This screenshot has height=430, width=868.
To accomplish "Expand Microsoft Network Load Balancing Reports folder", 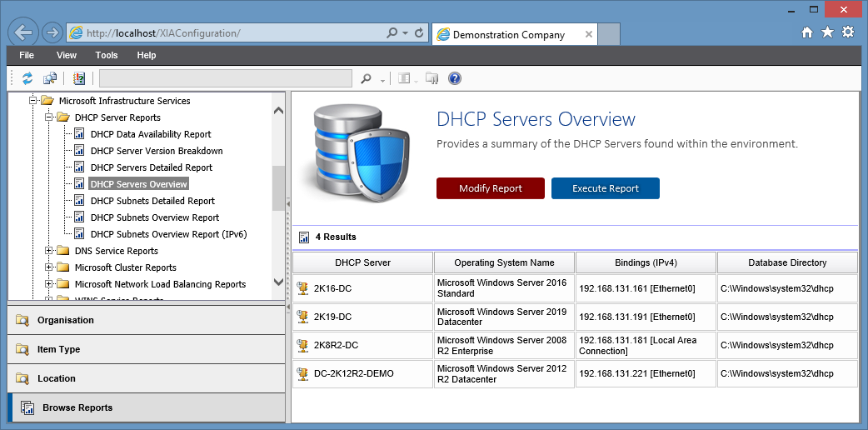I will pos(48,283).
